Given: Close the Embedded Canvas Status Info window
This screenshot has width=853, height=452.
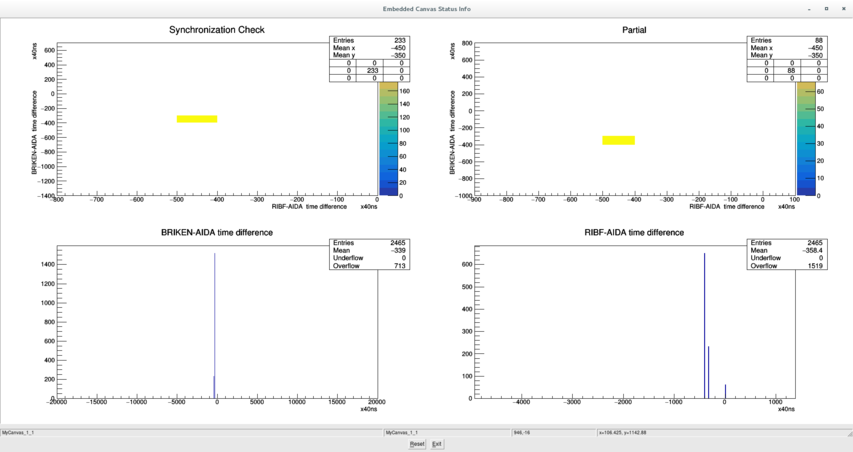Looking at the screenshot, I should (843, 9).
